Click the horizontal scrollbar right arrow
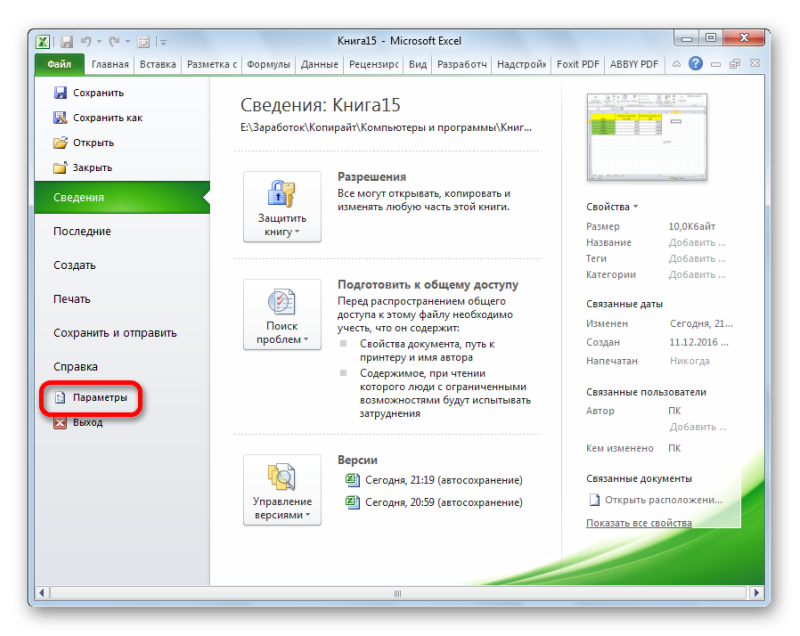The height and width of the screenshot is (636, 800). coord(756,593)
